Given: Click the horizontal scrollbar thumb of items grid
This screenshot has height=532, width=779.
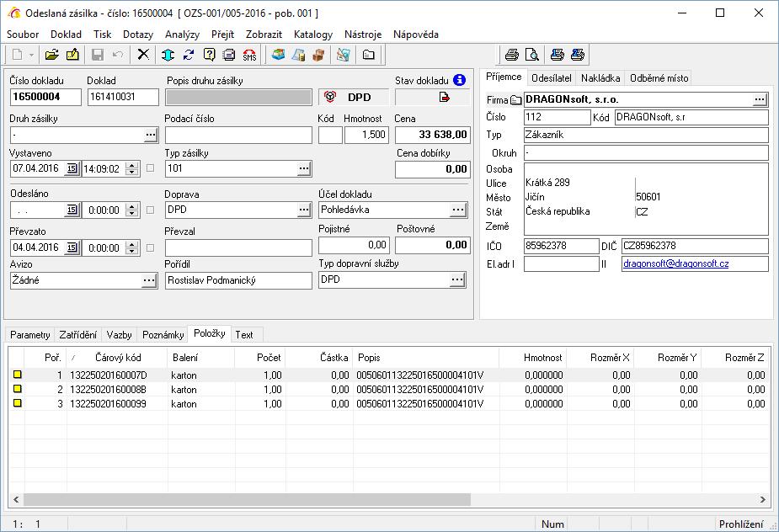Looking at the screenshot, I should point(247,499).
